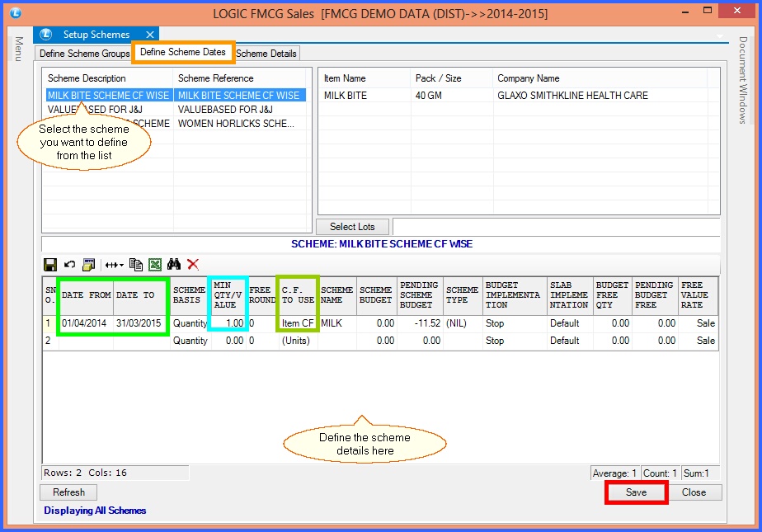Image resolution: width=762 pixels, height=532 pixels.
Task: Click the Setup Schemes tab icon
Action: [x=45, y=34]
